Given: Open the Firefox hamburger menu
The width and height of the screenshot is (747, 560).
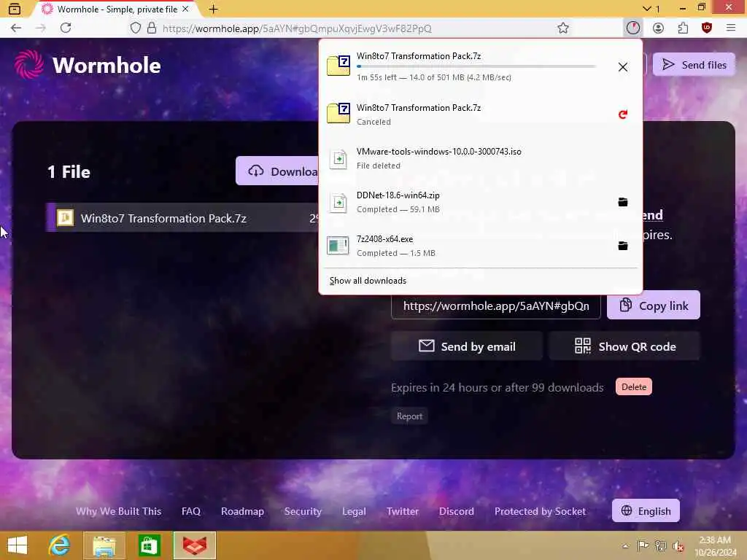Looking at the screenshot, I should pyautogui.click(x=731, y=28).
